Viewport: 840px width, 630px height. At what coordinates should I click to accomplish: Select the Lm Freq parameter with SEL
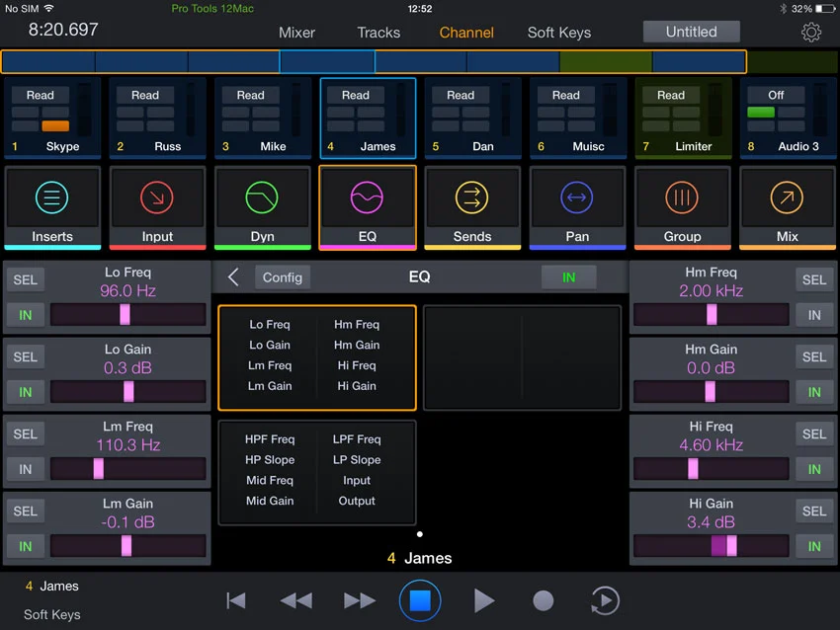point(25,434)
